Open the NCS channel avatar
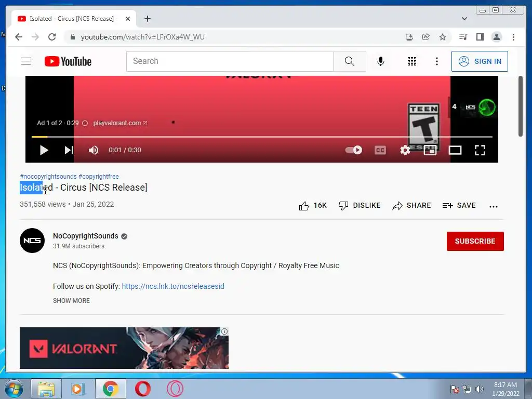 [32, 241]
